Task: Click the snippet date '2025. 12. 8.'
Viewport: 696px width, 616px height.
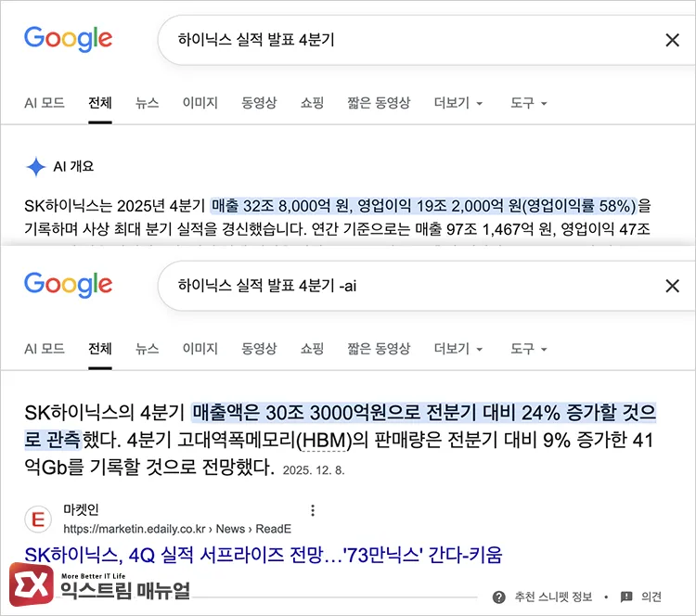Action: (314, 470)
